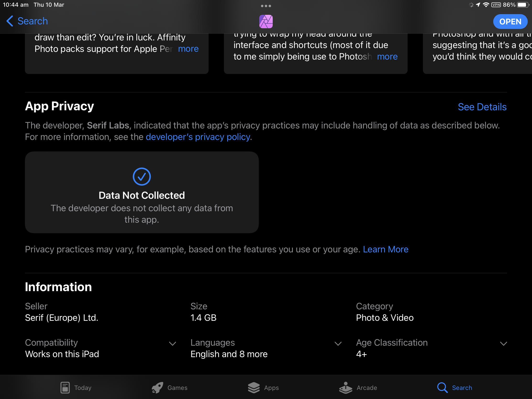
Task: Tap the 10:44 am clock in status bar
Action: tap(16, 5)
